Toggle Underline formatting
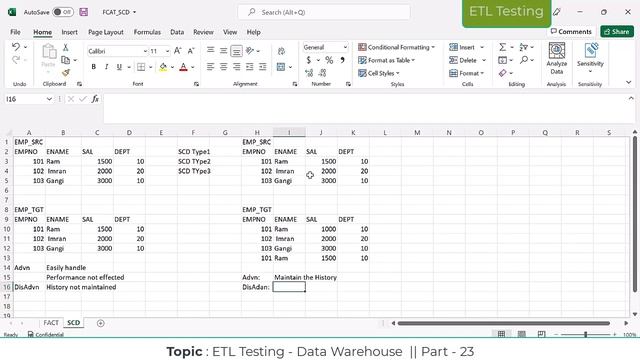Screen dimensions: 640x360 click(x=119, y=67)
